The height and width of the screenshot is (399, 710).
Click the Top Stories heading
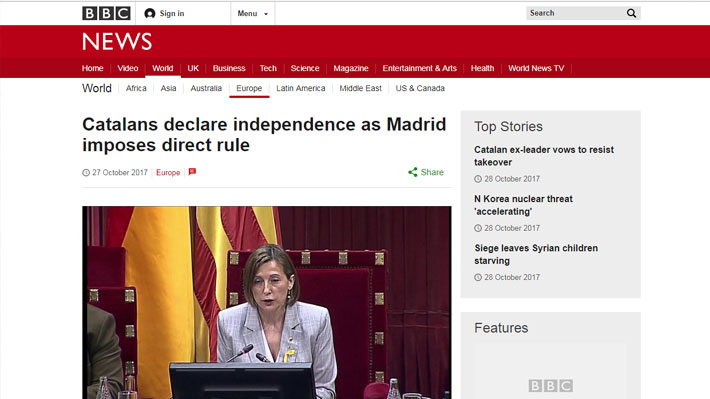coord(508,126)
